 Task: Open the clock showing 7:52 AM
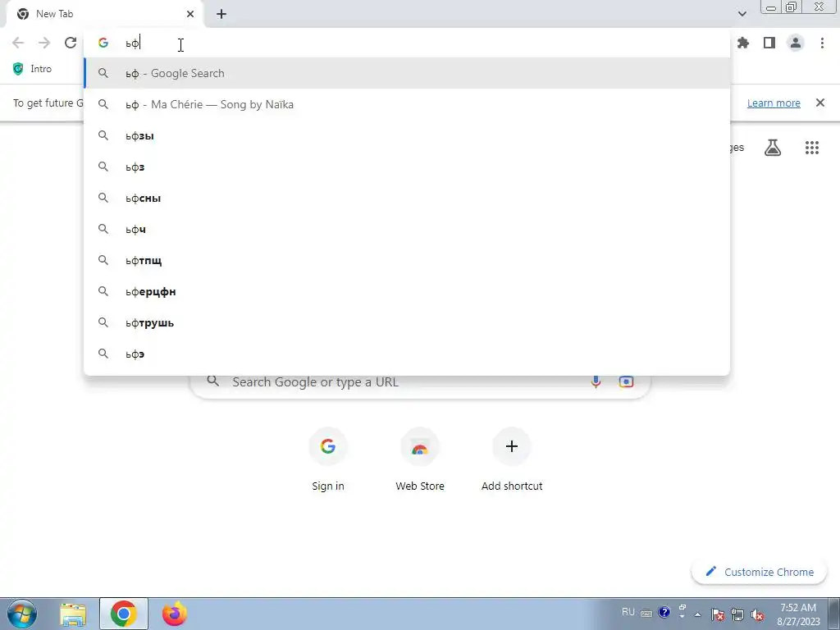[x=798, y=614]
